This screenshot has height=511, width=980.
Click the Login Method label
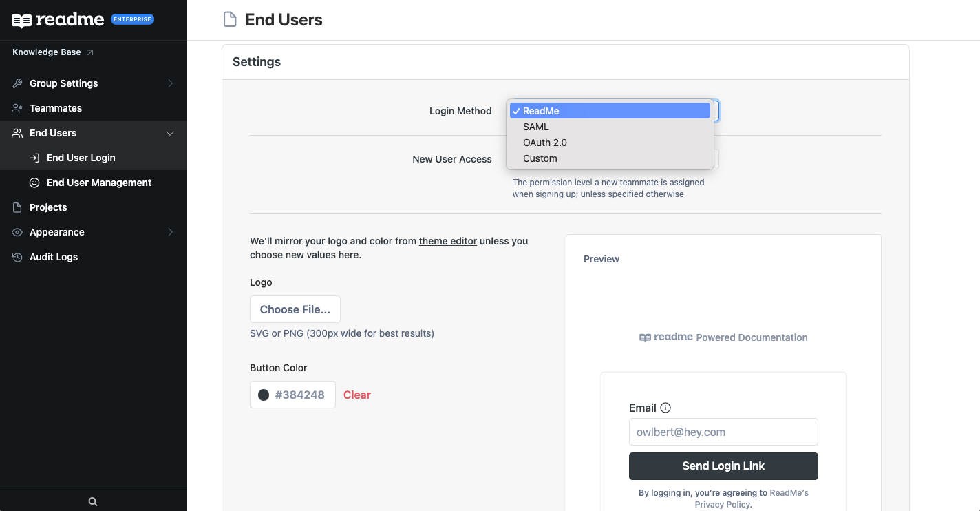point(460,111)
